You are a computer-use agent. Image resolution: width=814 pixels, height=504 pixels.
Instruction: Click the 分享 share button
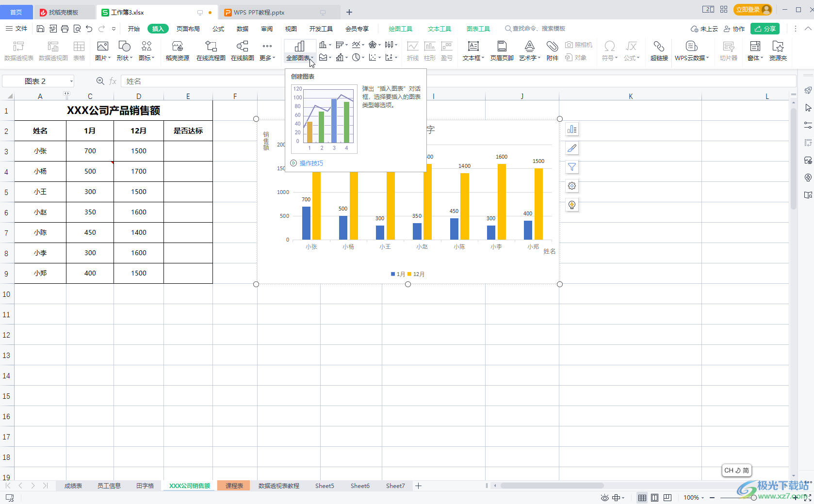pos(765,29)
